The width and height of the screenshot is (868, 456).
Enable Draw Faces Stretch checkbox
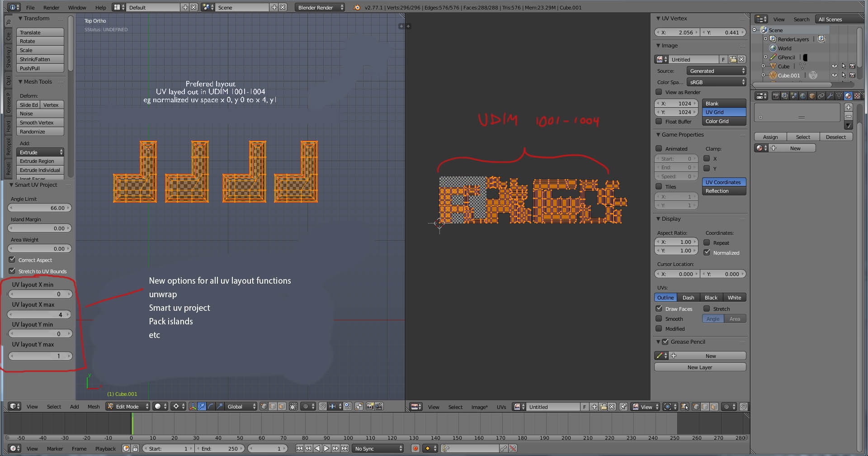(707, 309)
